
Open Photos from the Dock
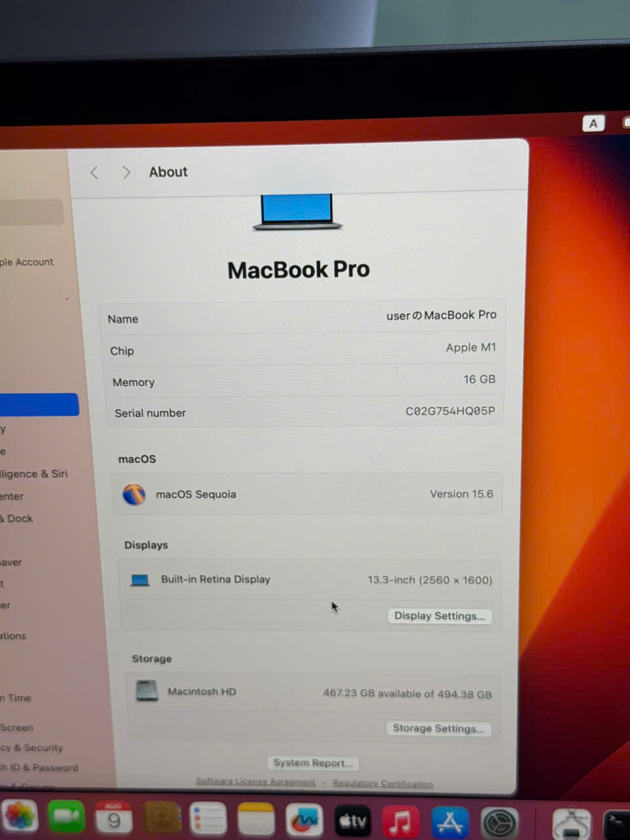pos(19,816)
